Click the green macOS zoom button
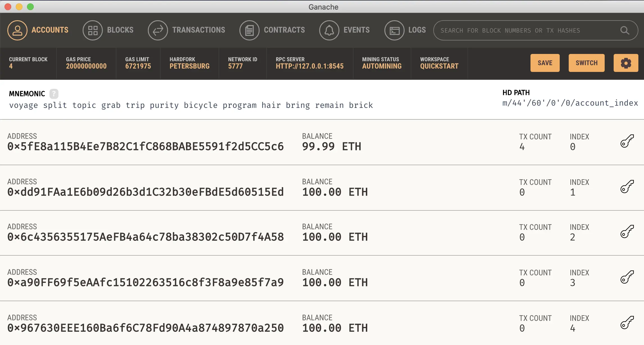The image size is (644, 345). pos(30,7)
